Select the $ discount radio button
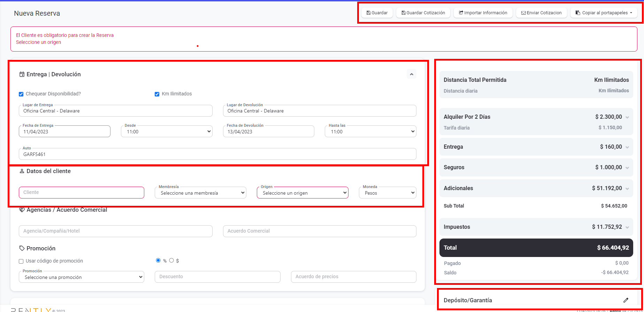This screenshot has height=312, width=644. tap(171, 260)
